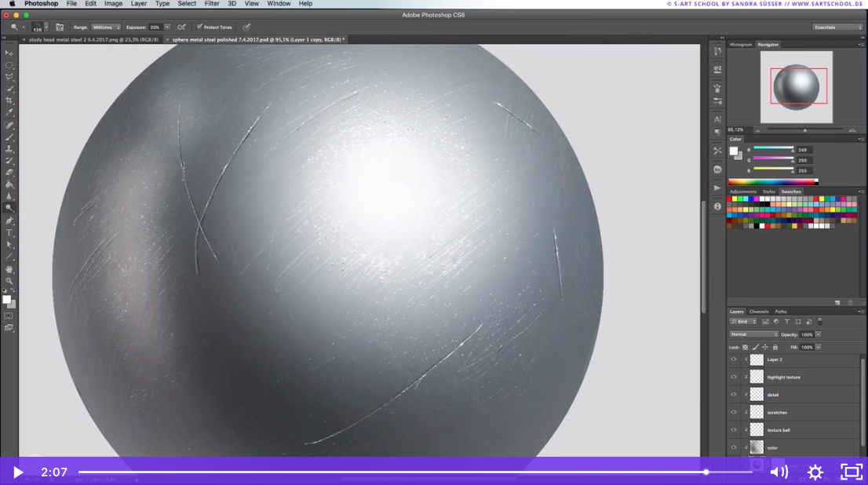Select the Horizontal Type tool

pyautogui.click(x=9, y=232)
